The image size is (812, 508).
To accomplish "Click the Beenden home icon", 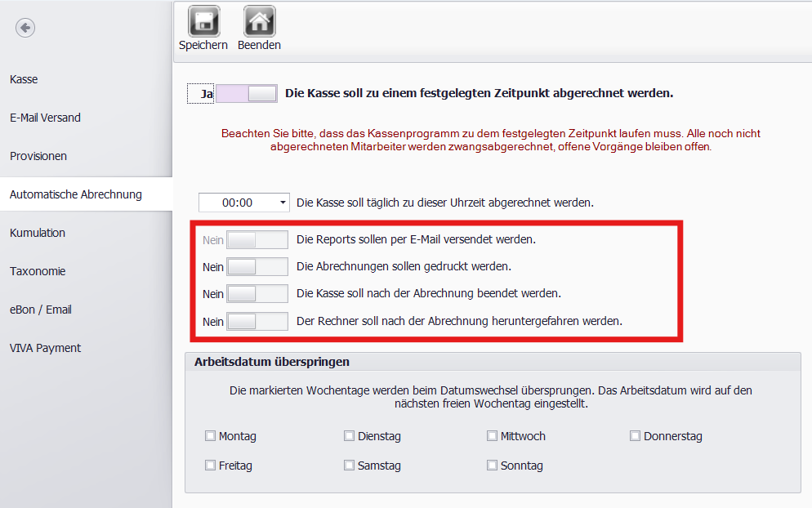I will click(259, 20).
